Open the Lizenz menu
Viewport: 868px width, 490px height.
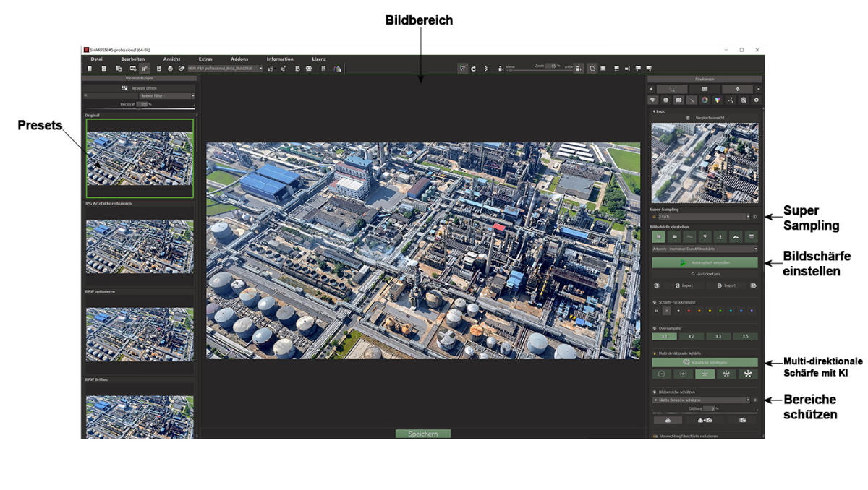click(319, 59)
